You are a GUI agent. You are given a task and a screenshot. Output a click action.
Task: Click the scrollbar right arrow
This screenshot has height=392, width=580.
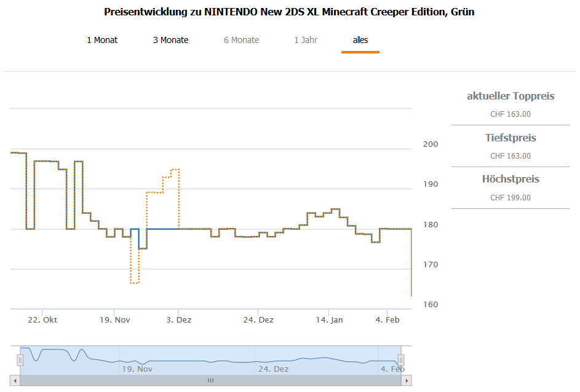click(407, 381)
